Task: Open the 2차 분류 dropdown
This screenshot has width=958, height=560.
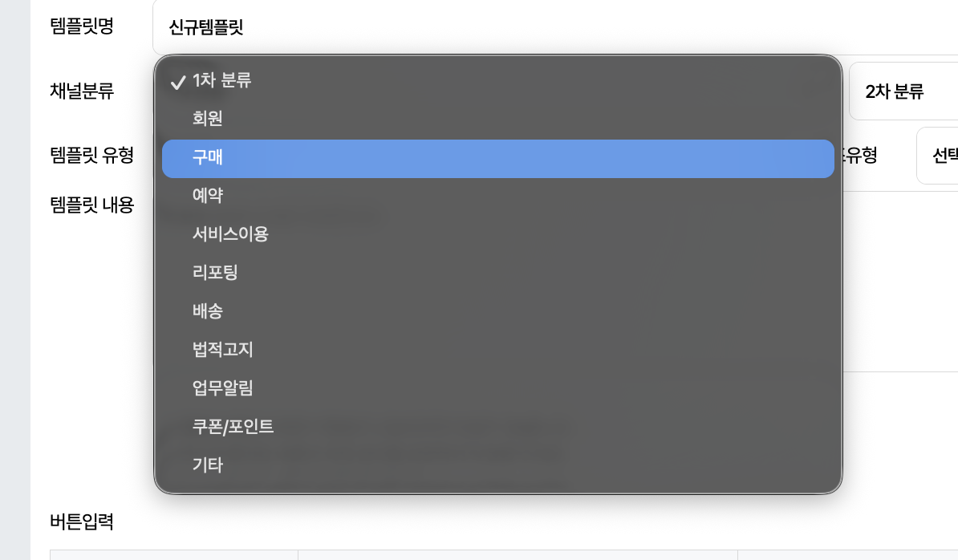Action: [903, 91]
